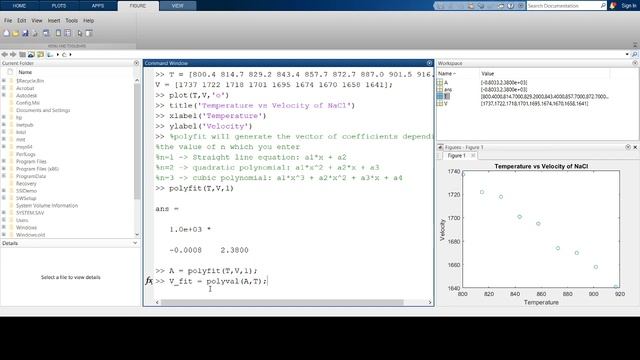
Task: Collapse the Details panel chevron
Action: pos(135,243)
